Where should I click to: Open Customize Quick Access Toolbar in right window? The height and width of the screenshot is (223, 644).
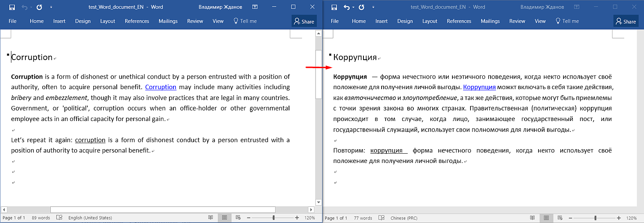coord(373,7)
